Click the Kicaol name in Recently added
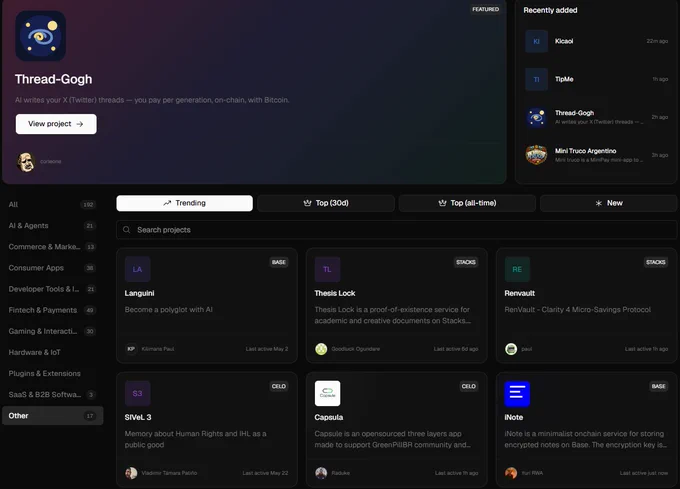This screenshot has height=489, width=680. tap(564, 41)
